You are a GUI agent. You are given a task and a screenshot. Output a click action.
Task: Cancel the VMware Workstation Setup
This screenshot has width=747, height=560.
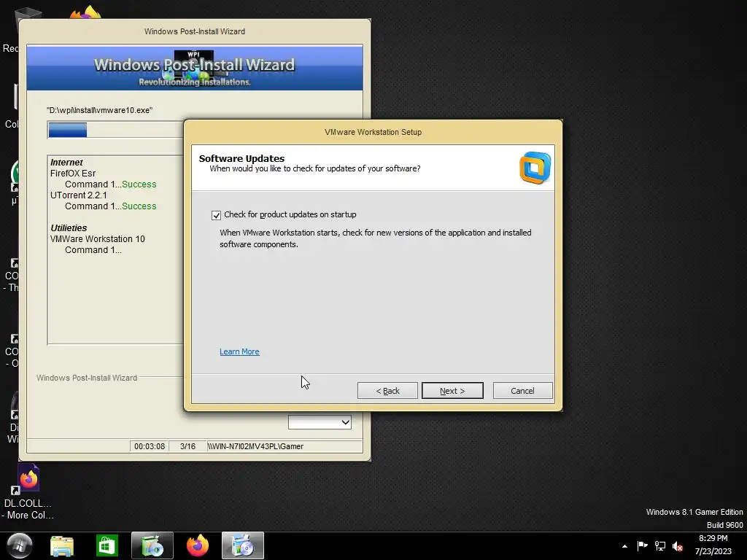522,391
